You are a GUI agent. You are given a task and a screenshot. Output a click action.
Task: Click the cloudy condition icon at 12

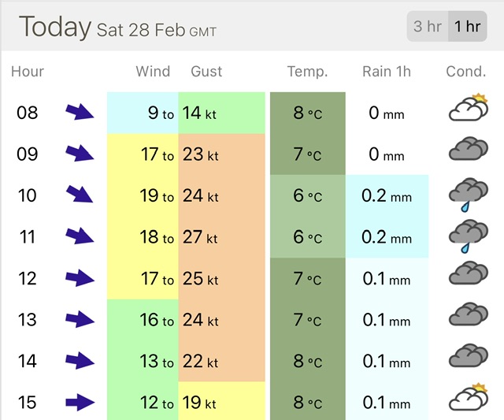pos(468,277)
